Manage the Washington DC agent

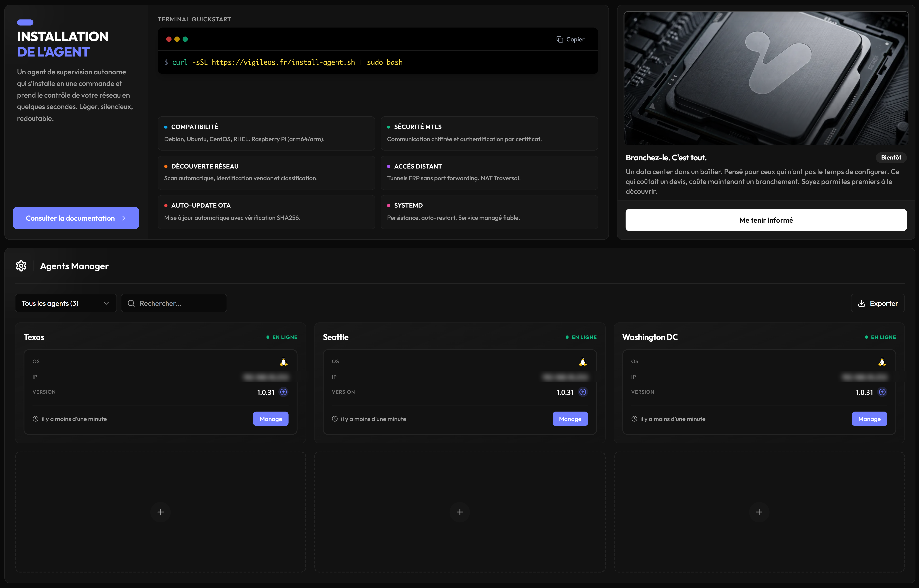click(x=869, y=419)
